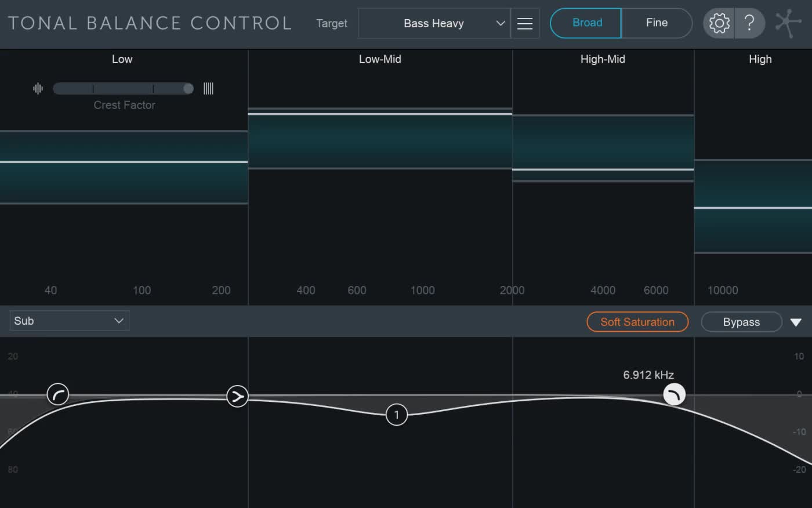Click the 100 frequency axis label
The height and width of the screenshot is (508, 812).
pos(142,290)
